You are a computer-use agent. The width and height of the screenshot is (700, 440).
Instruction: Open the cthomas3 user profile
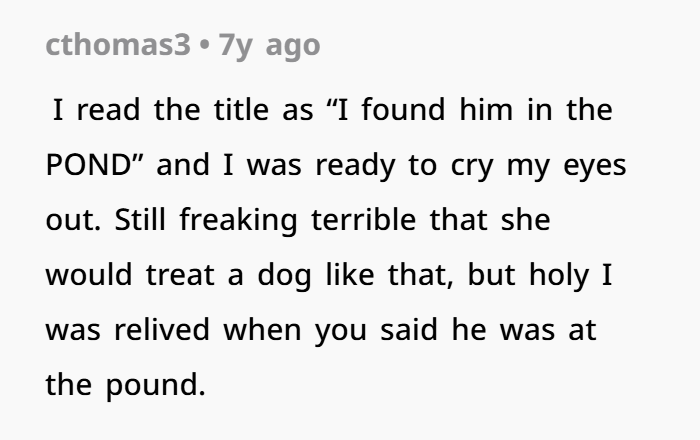[117, 46]
